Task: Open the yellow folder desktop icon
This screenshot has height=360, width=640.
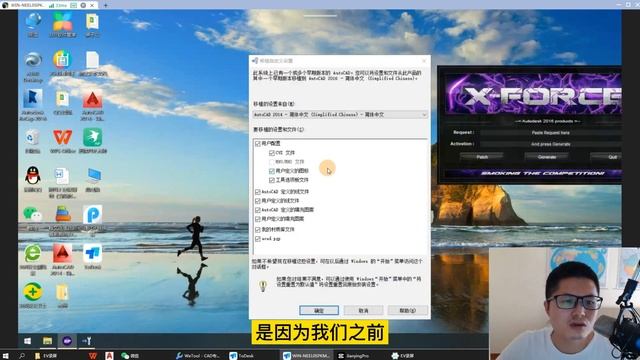Action: pyautogui.click(x=62, y=292)
